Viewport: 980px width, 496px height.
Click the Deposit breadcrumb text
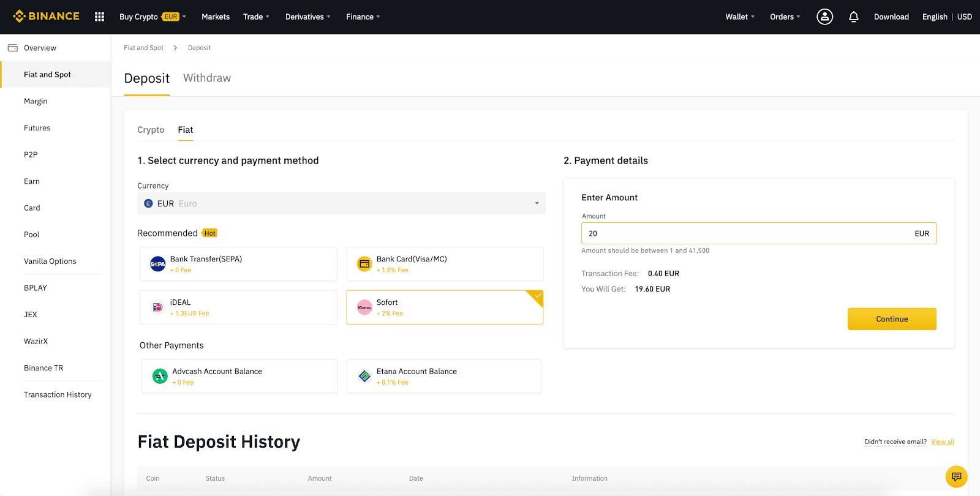199,48
